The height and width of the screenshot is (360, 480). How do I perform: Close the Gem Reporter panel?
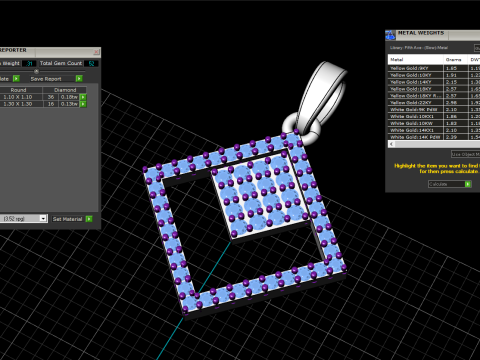point(96,52)
